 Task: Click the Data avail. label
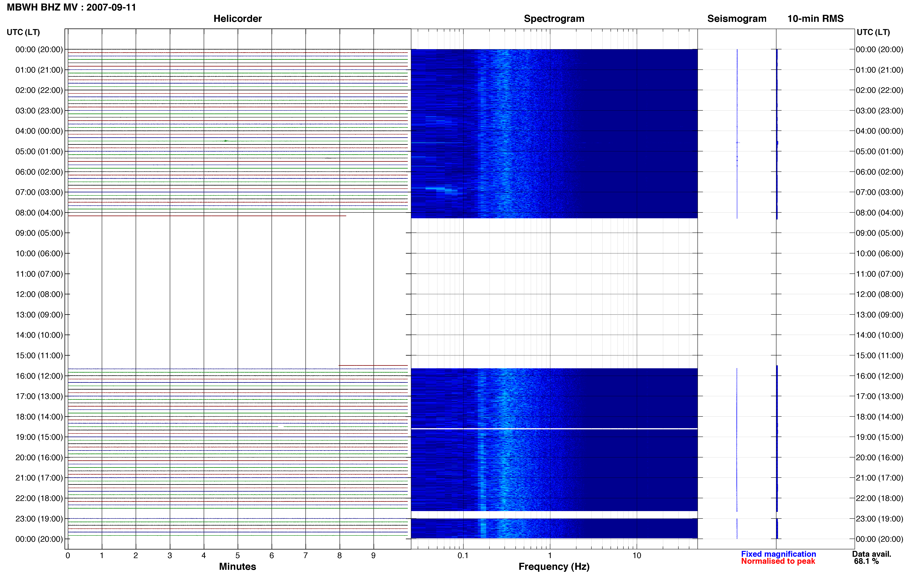pos(871,554)
